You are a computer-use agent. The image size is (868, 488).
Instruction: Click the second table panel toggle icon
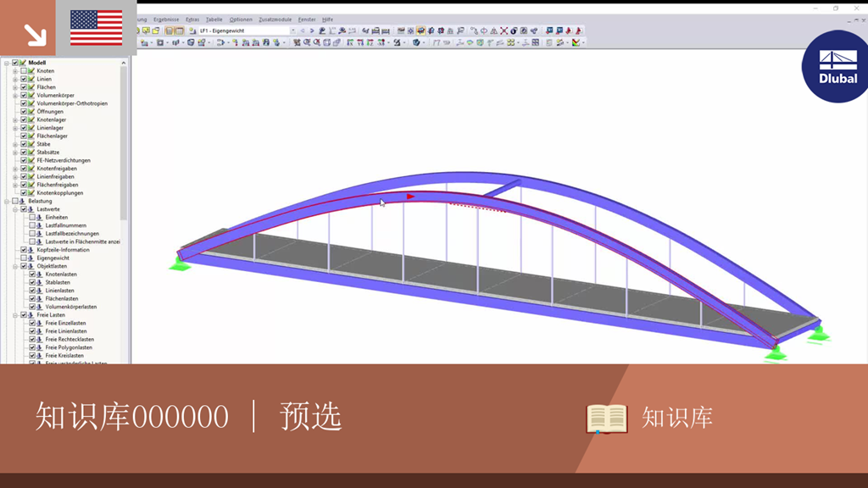pyautogui.click(x=180, y=31)
